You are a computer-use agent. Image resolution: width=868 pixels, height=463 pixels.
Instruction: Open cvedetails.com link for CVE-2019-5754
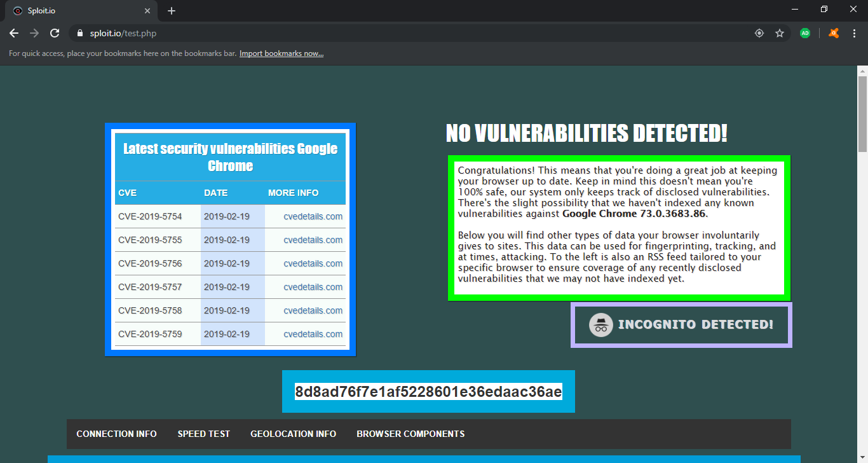pyautogui.click(x=313, y=216)
